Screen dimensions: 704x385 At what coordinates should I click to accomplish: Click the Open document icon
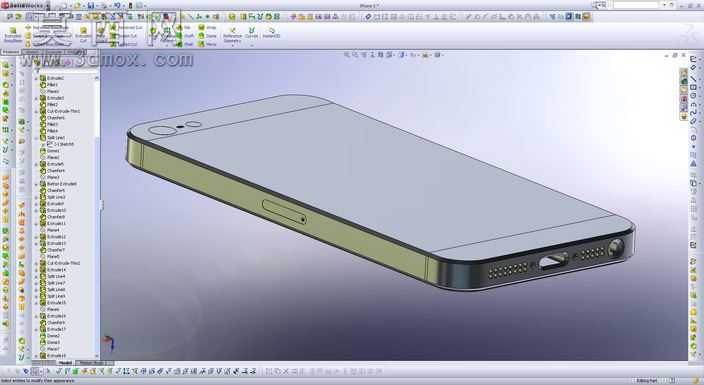click(77, 5)
